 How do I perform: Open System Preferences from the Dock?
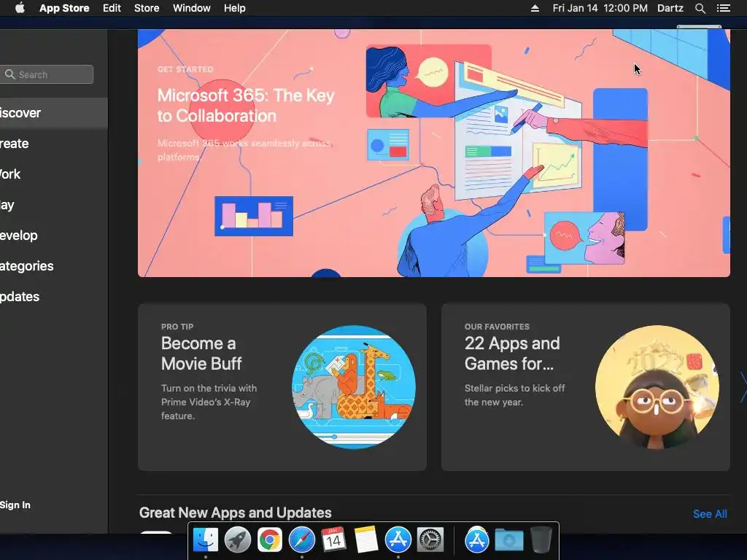pos(430,540)
